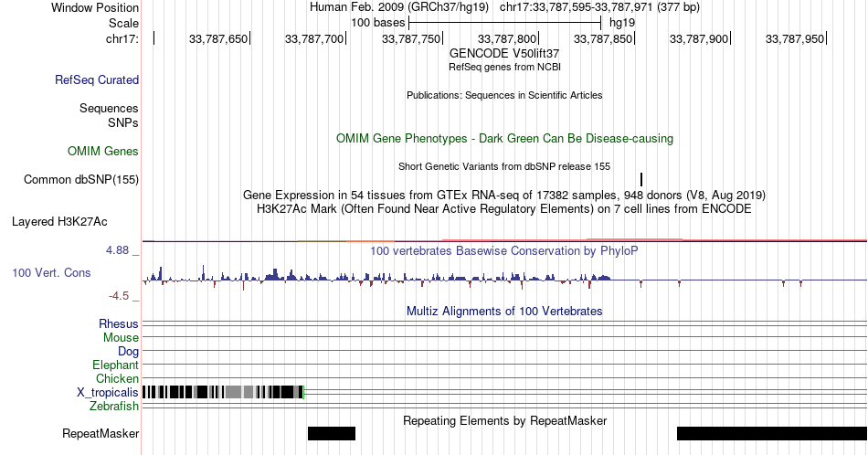The height and width of the screenshot is (455, 868).
Task: Click the Sequences track label
Action: point(109,108)
